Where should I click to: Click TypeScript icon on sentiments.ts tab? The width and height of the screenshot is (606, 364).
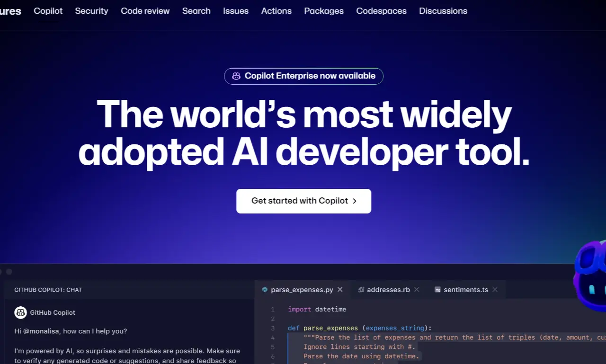click(x=437, y=290)
